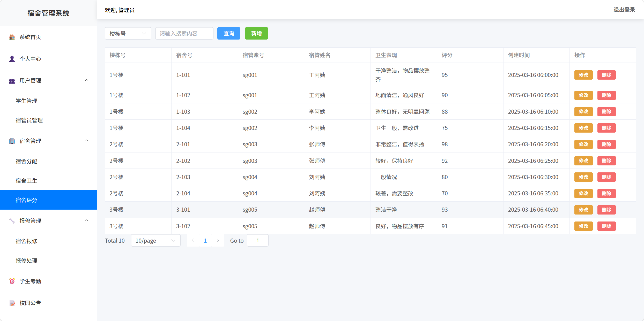
Task: Open 校园公告 via its announcement icon
Action: (x=12, y=303)
